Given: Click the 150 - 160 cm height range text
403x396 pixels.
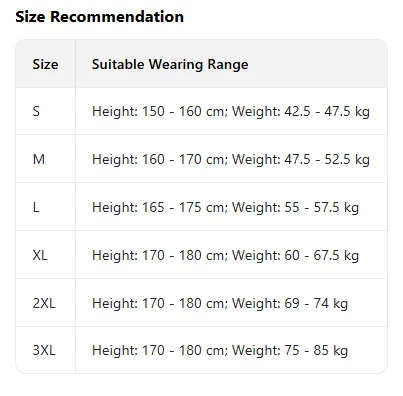Looking at the screenshot, I should pos(185,111).
